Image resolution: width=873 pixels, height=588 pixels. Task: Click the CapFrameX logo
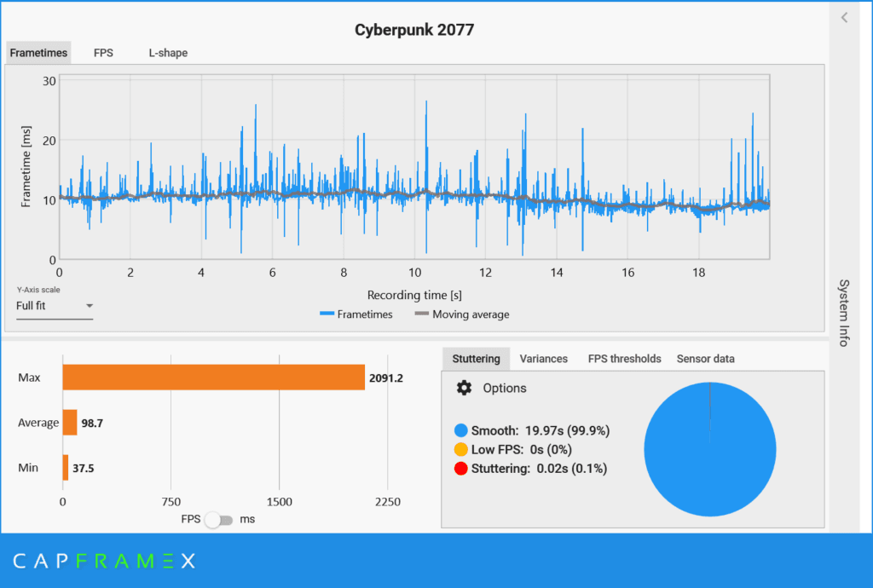104,560
